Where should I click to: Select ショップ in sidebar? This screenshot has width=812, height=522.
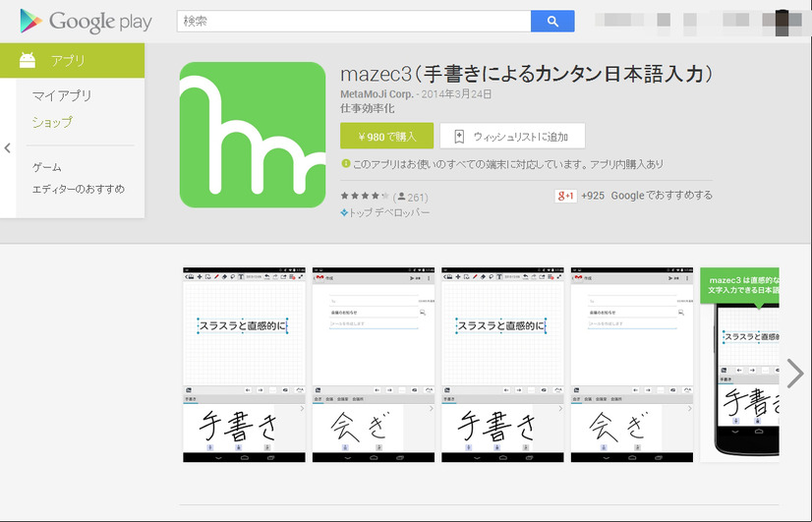click(x=52, y=122)
